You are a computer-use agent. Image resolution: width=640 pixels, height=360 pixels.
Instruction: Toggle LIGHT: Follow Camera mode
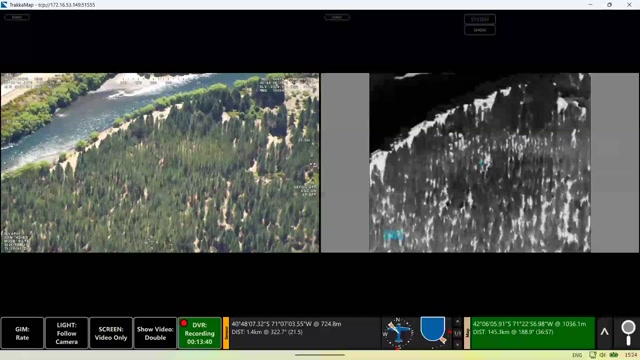(x=67, y=333)
